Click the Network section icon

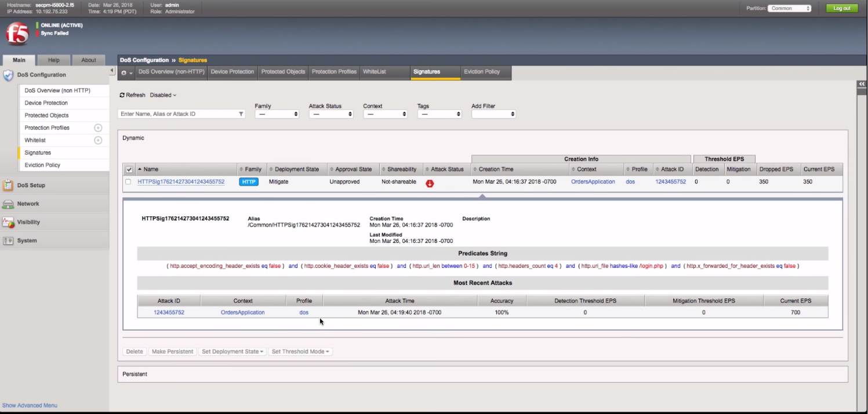pyautogui.click(x=8, y=204)
